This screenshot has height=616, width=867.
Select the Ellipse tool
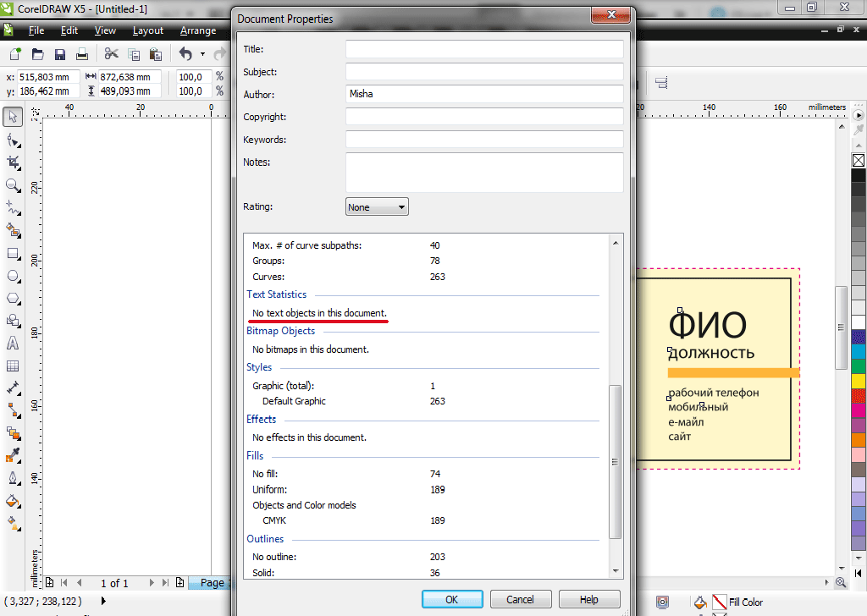[x=13, y=276]
